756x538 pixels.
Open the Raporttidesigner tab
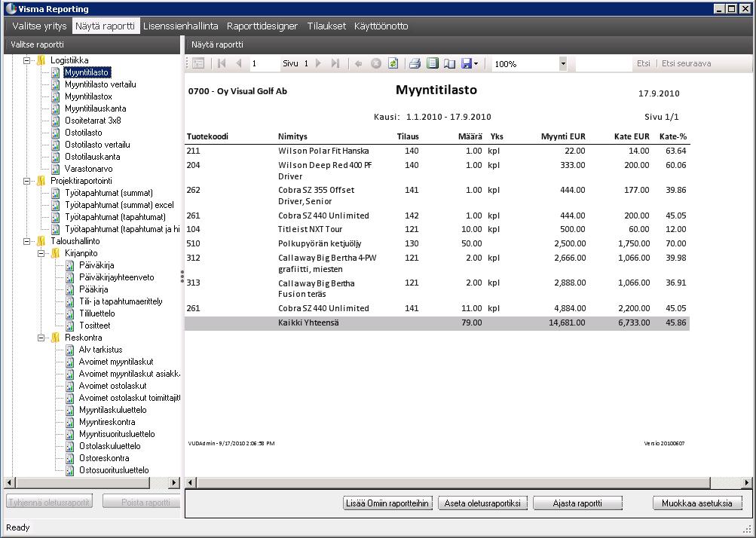pos(262,26)
